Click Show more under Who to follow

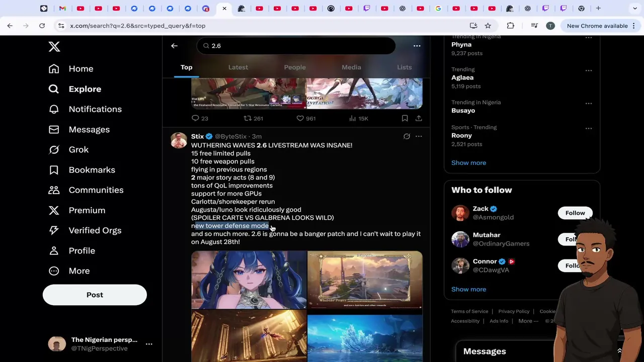tap(468, 290)
